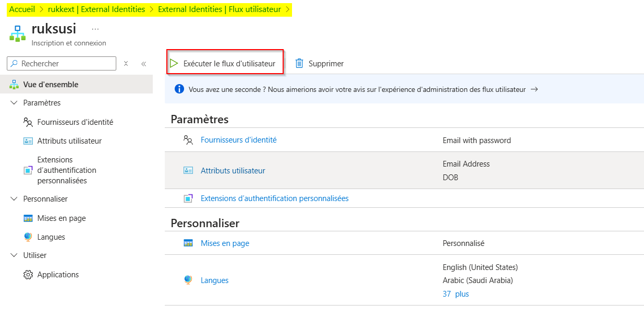Open External Identities | Flux utilisateur breadcrumb

click(x=220, y=9)
